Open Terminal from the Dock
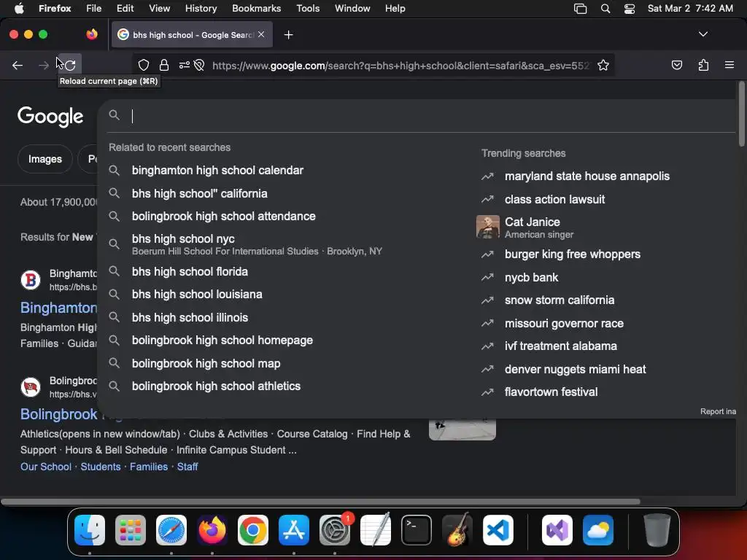 point(417,530)
